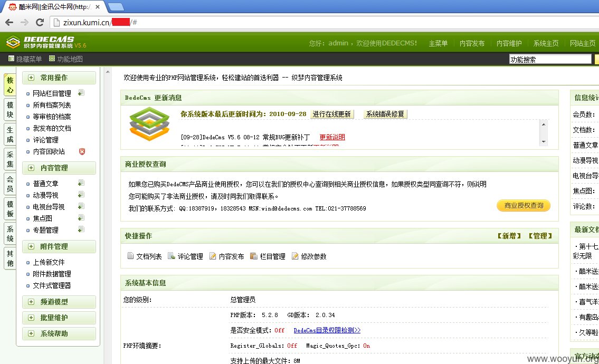Image resolution: width=599 pixels, height=364 pixels.
Task: Expand the 批量维护 menu section
Action: (x=31, y=318)
